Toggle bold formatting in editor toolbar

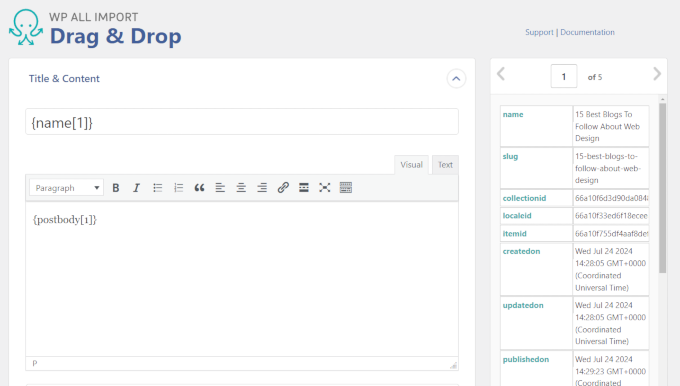pyautogui.click(x=116, y=188)
